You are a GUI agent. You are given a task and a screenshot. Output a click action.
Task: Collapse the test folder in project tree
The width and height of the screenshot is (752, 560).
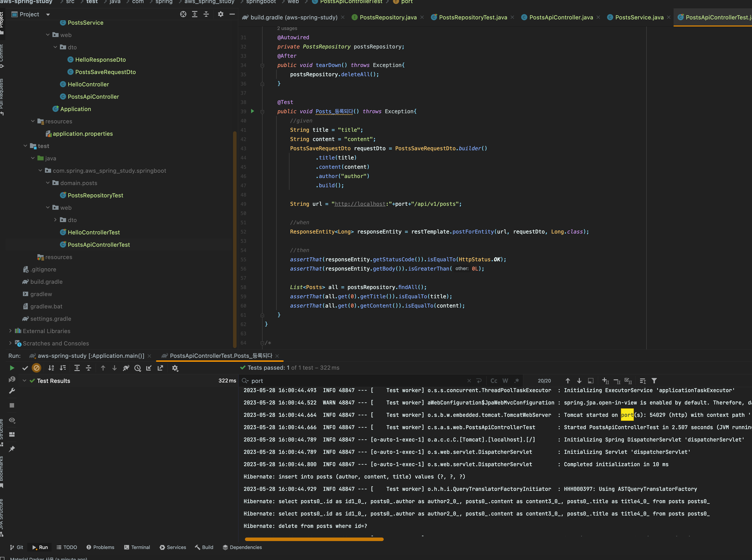point(25,146)
